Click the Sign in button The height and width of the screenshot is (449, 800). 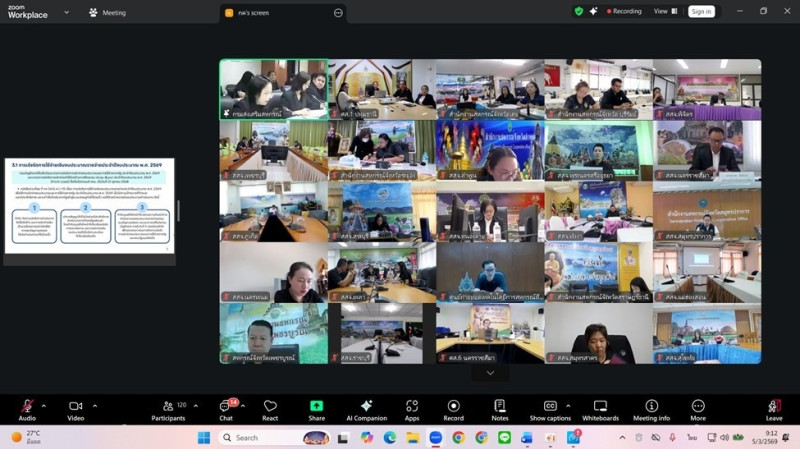701,11
